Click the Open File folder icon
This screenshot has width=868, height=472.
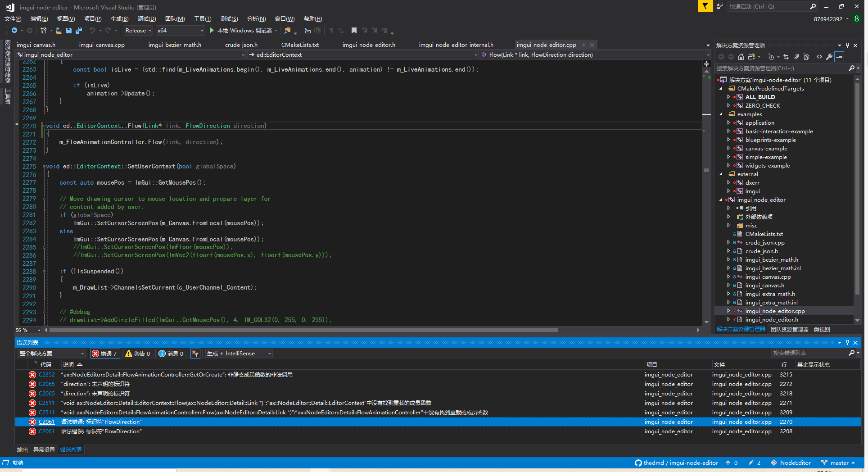(x=59, y=31)
